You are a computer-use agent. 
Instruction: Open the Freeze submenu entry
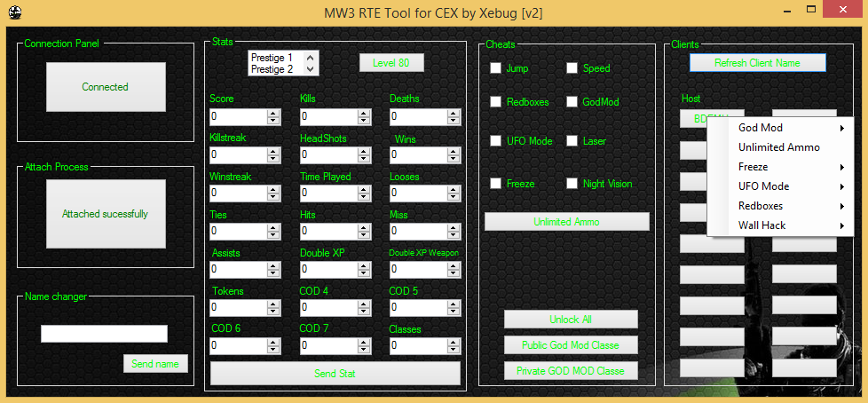tap(780, 167)
